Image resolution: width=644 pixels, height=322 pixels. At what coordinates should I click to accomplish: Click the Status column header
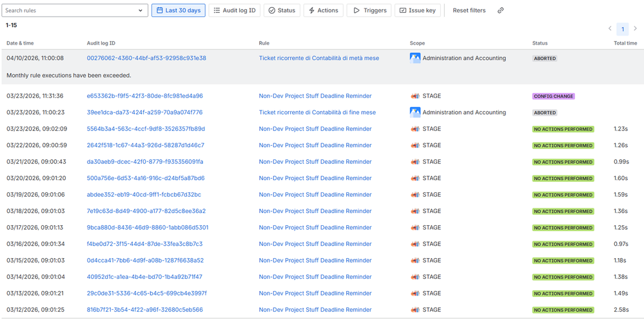[x=540, y=43]
